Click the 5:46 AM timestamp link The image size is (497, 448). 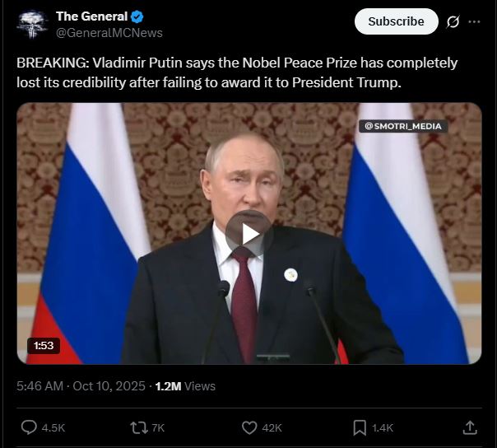point(39,385)
